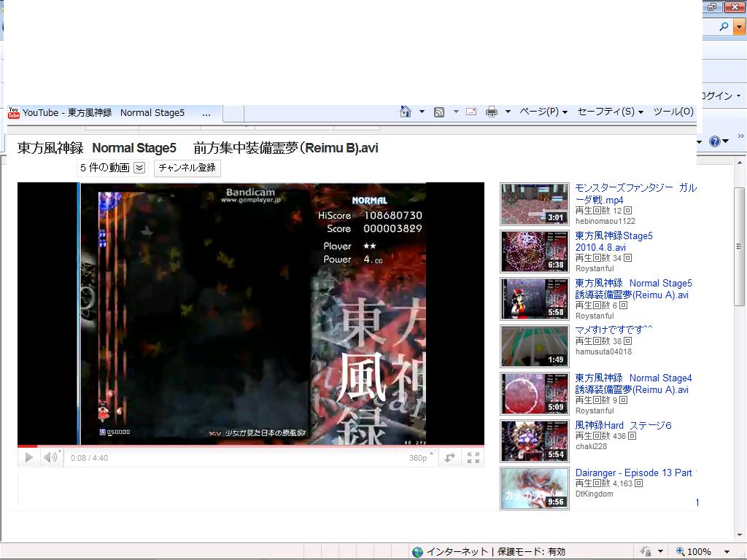Open Normal Stage5 Reimu A video link
The image size is (747, 560).
click(x=633, y=289)
